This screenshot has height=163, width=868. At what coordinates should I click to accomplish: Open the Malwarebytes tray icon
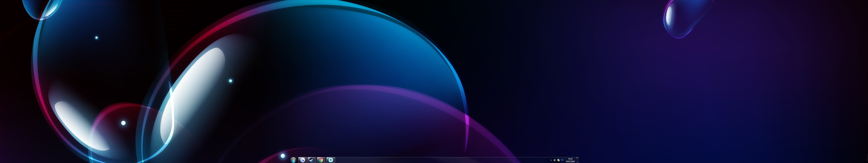tap(562, 160)
